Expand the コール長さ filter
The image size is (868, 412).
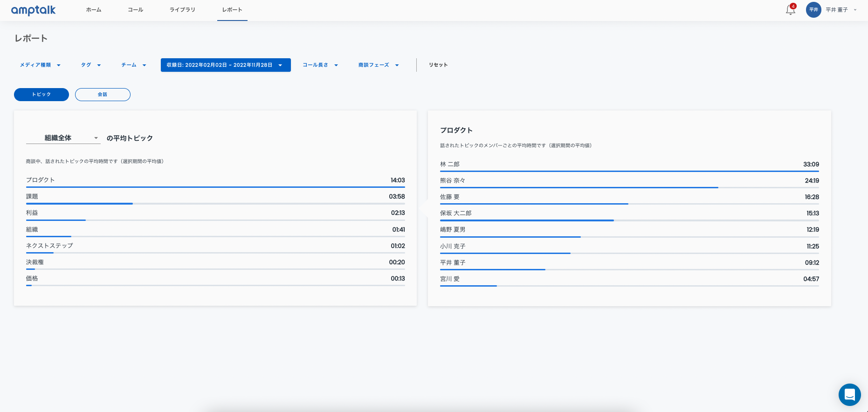(320, 65)
